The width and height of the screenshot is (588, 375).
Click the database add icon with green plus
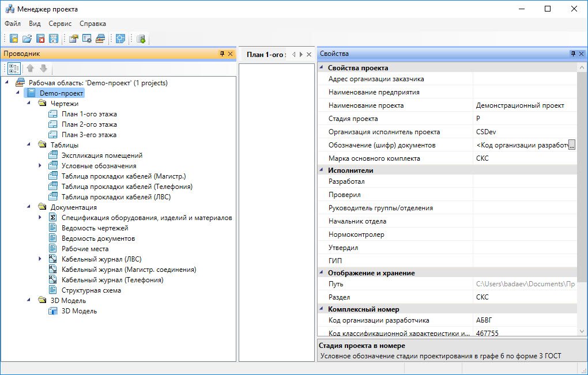141,39
